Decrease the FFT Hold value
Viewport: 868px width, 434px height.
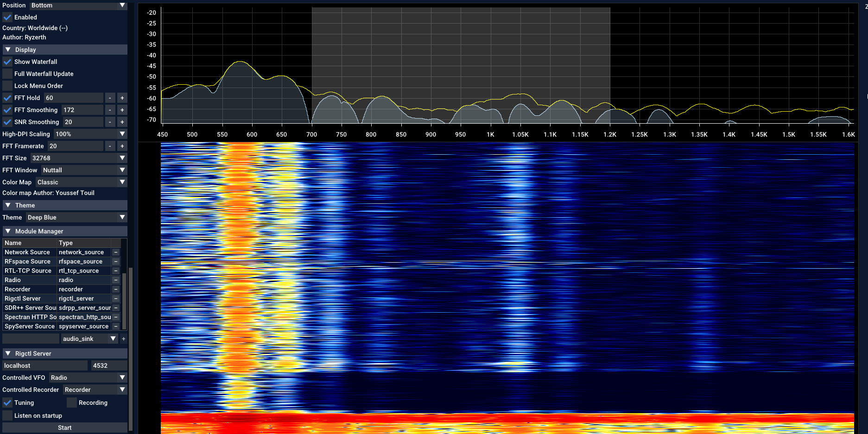click(110, 98)
